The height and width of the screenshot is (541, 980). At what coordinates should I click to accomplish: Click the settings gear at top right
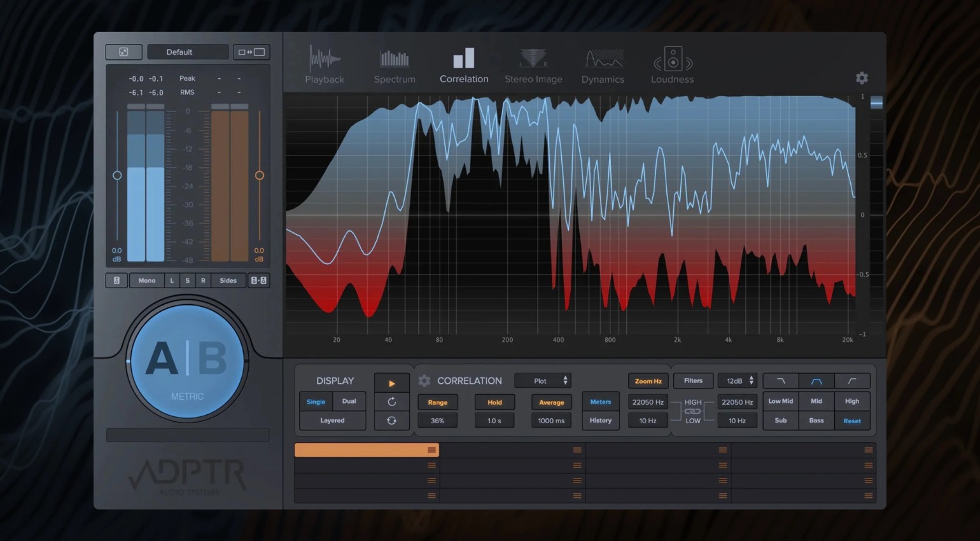click(862, 78)
